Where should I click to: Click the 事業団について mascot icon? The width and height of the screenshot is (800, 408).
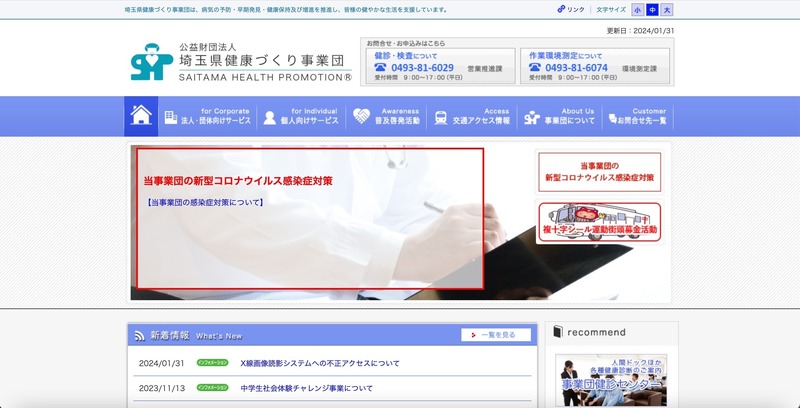click(x=532, y=118)
